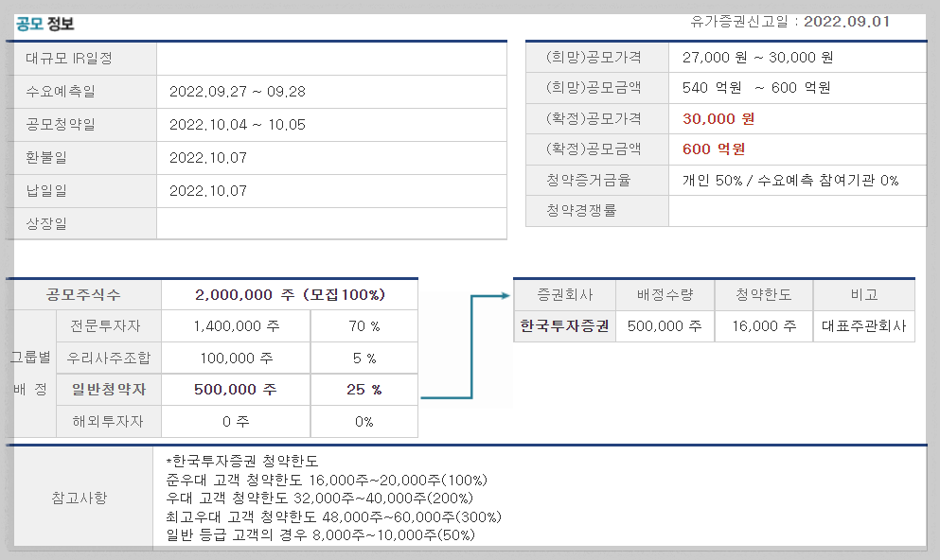Select 개인 50% / 수요예측 참여기관 0% text
The width and height of the screenshot is (940, 560).
tap(790, 181)
